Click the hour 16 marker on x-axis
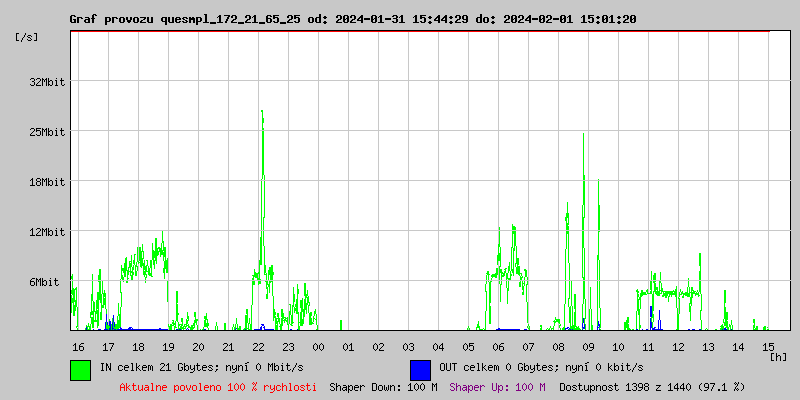800x400 pixels. (78, 346)
